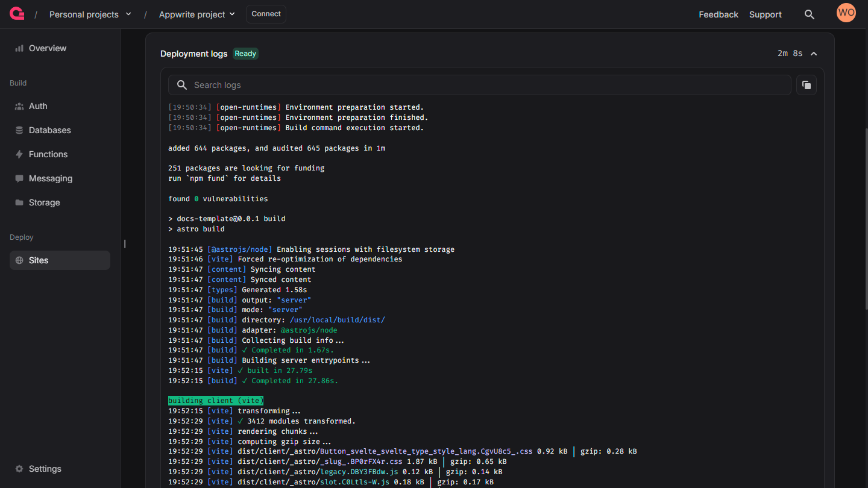Open the Feedback link
This screenshot has height=488, width=868.
coord(719,14)
